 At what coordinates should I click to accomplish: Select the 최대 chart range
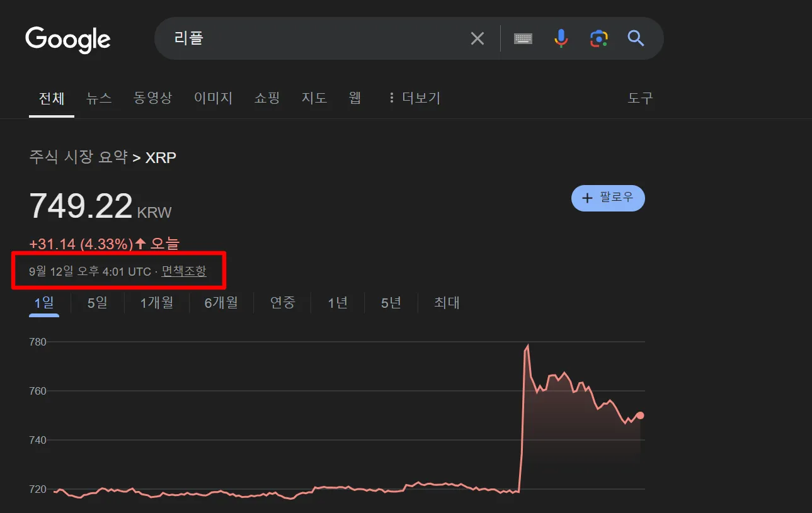tap(447, 303)
